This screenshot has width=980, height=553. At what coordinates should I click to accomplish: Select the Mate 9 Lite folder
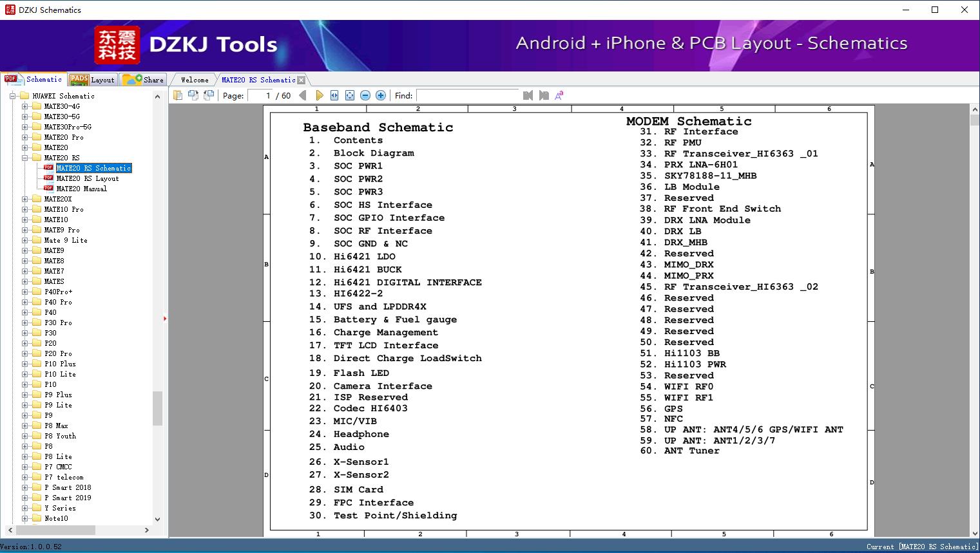pyautogui.click(x=66, y=240)
